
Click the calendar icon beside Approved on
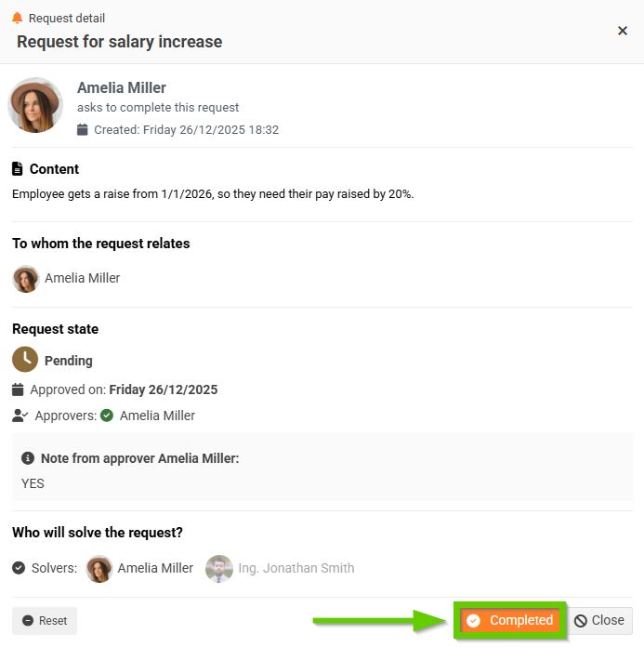[19, 390]
